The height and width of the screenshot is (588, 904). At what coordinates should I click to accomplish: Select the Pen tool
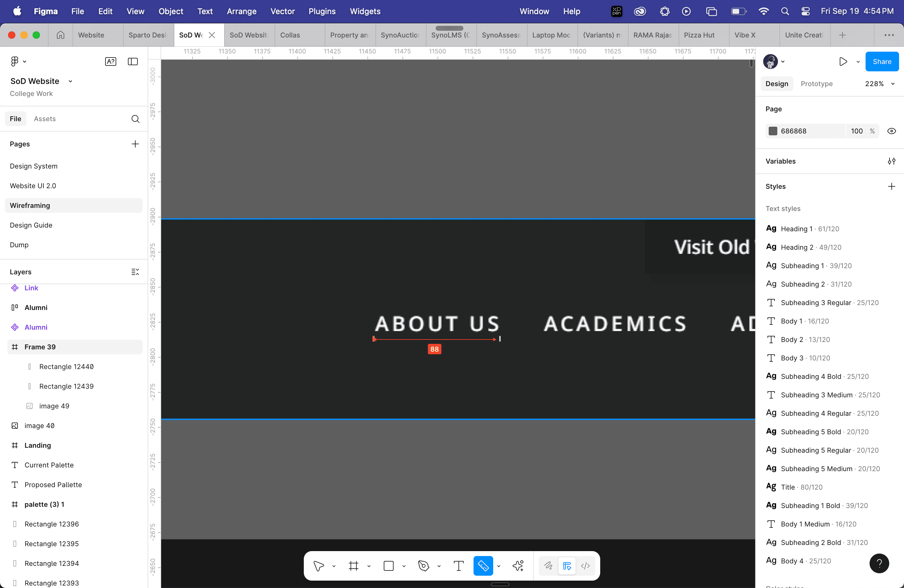423,566
